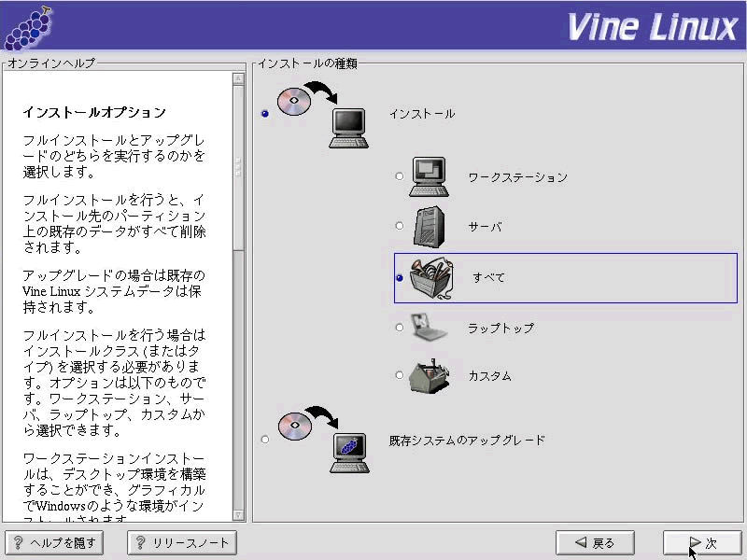Select the ラップトップ radio button
Image resolution: width=747 pixels, height=560 pixels.
[x=400, y=328]
